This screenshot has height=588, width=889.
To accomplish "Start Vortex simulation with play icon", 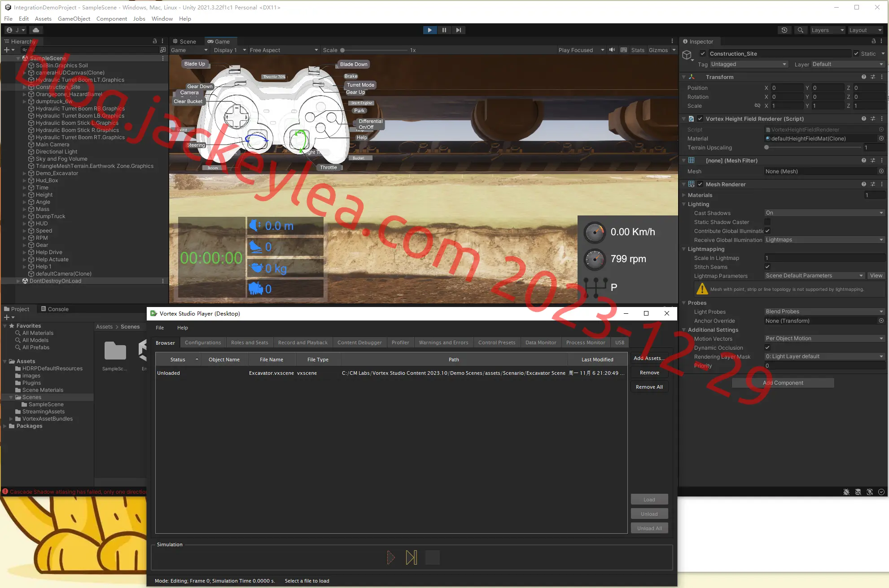I will [391, 557].
